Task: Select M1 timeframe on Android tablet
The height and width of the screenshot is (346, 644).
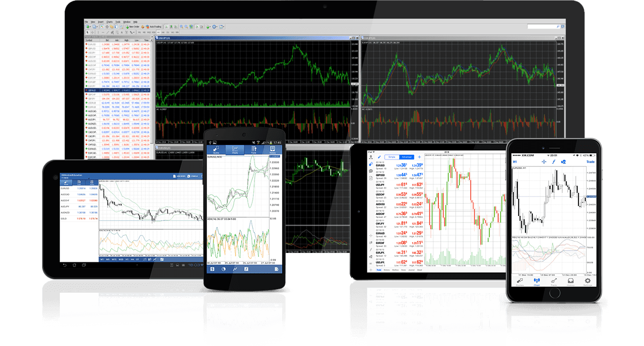Action: coord(102,259)
